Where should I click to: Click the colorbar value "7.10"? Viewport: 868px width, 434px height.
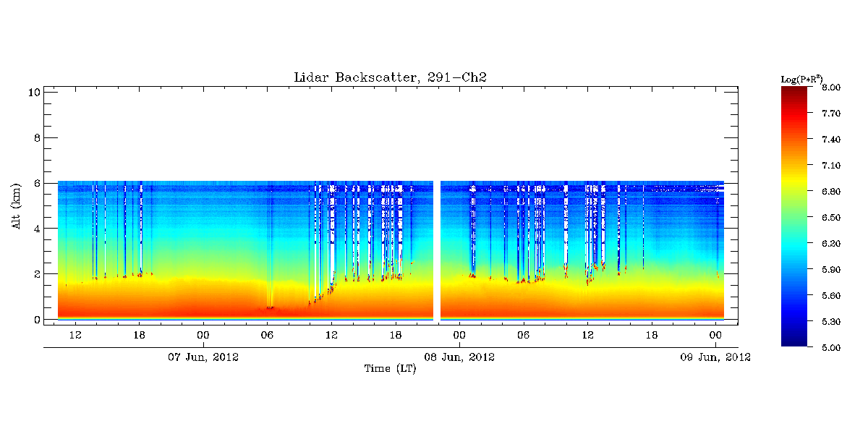coord(831,166)
